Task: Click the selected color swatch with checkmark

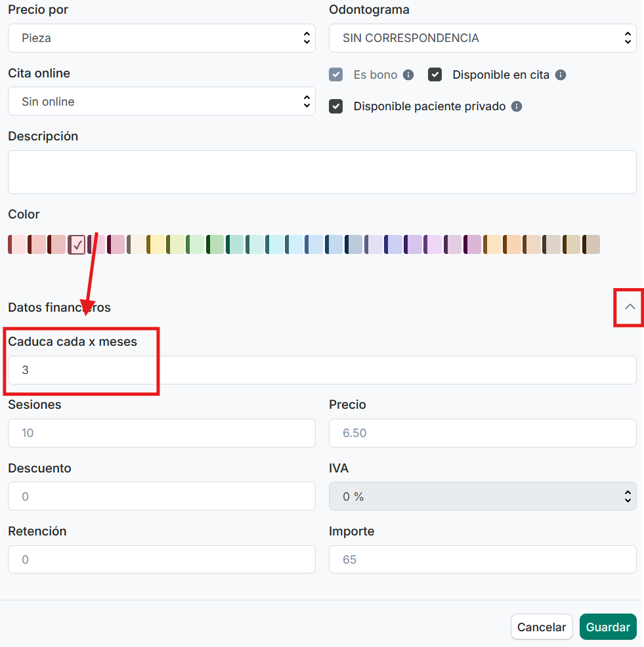Action: (77, 245)
